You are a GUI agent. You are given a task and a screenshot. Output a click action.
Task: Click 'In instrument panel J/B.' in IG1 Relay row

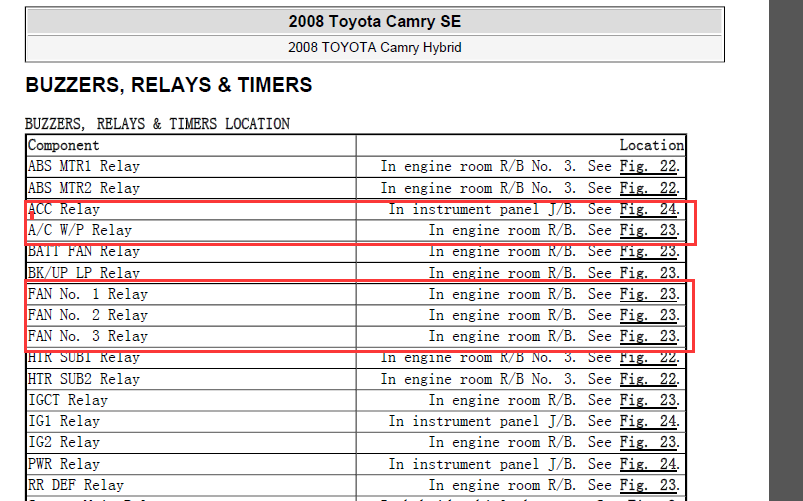[x=482, y=422]
